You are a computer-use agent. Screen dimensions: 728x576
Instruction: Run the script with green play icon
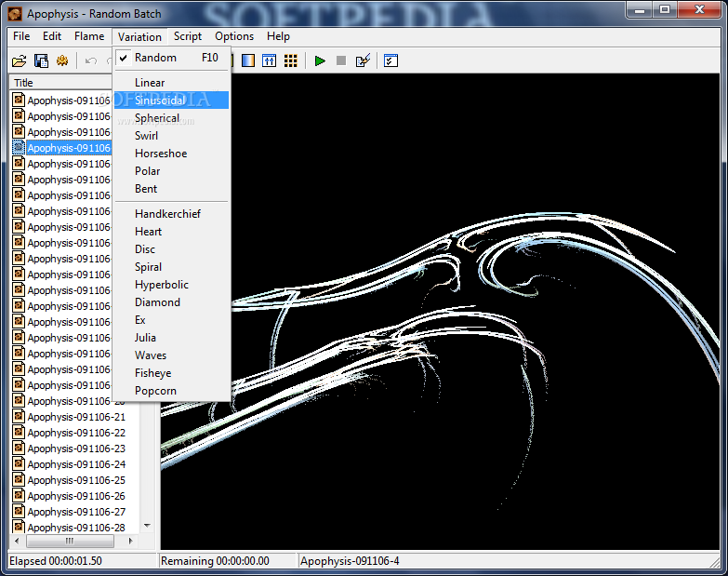320,60
